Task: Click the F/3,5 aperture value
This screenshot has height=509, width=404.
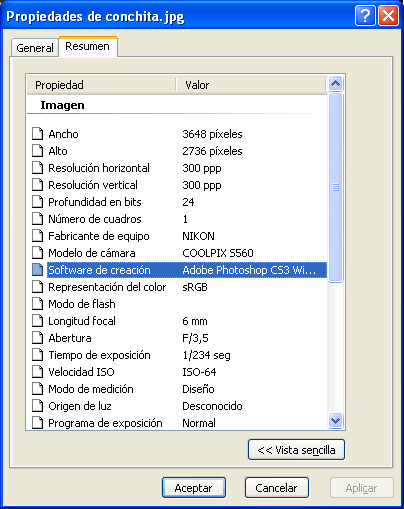Action: [x=195, y=338]
